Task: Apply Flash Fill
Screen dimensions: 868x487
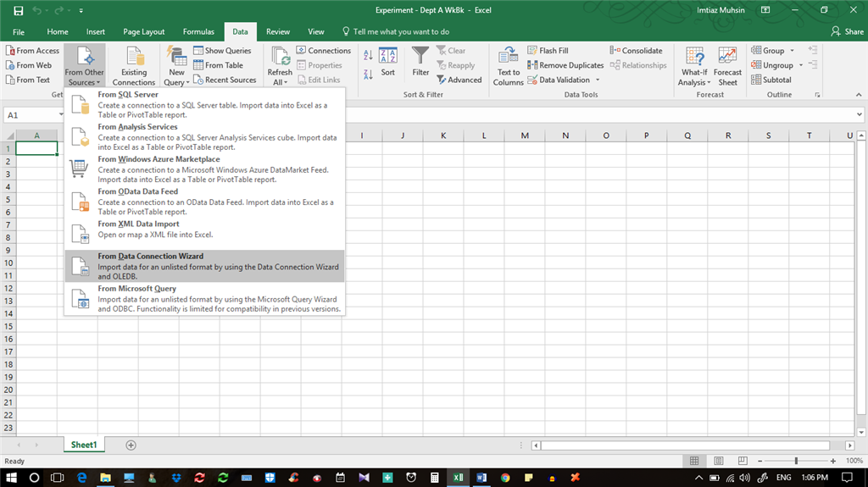Action: point(548,50)
